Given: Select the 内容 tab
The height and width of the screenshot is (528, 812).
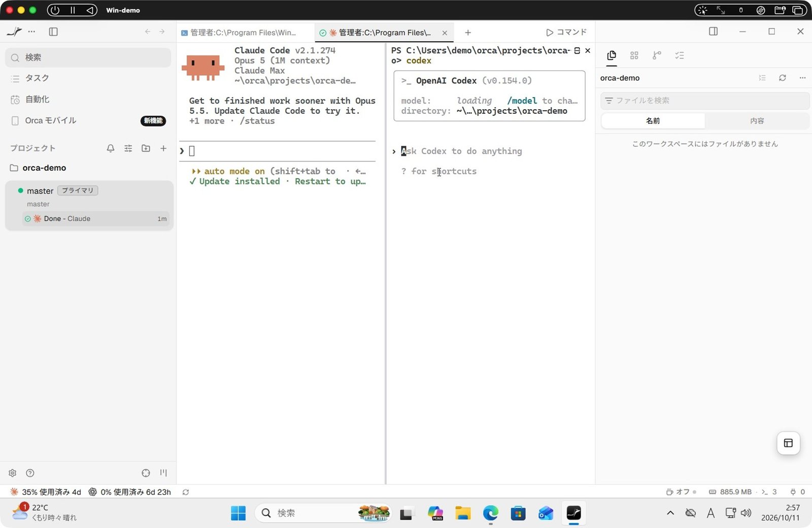Looking at the screenshot, I should coord(757,121).
